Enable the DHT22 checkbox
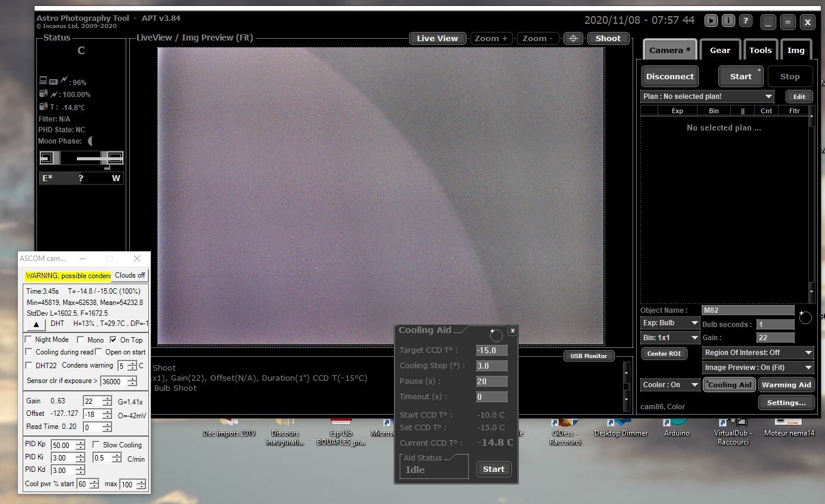The width and height of the screenshot is (825, 504). (x=29, y=365)
